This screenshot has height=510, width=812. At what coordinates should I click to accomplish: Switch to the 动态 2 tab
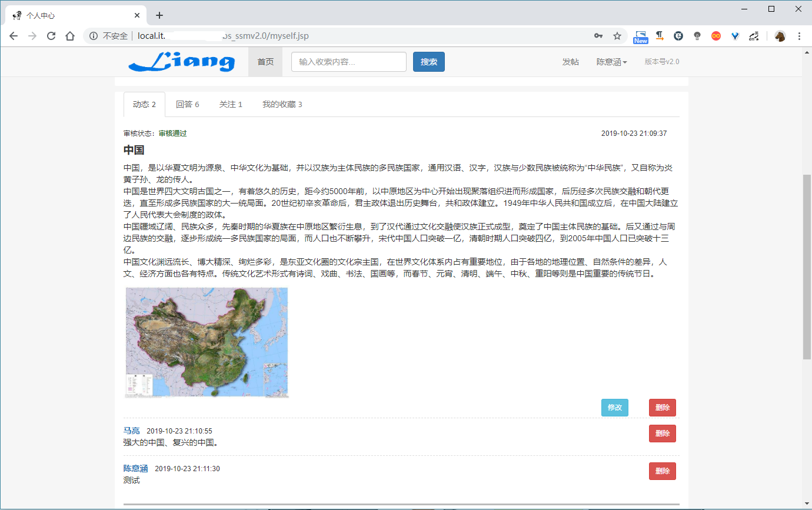pos(144,104)
